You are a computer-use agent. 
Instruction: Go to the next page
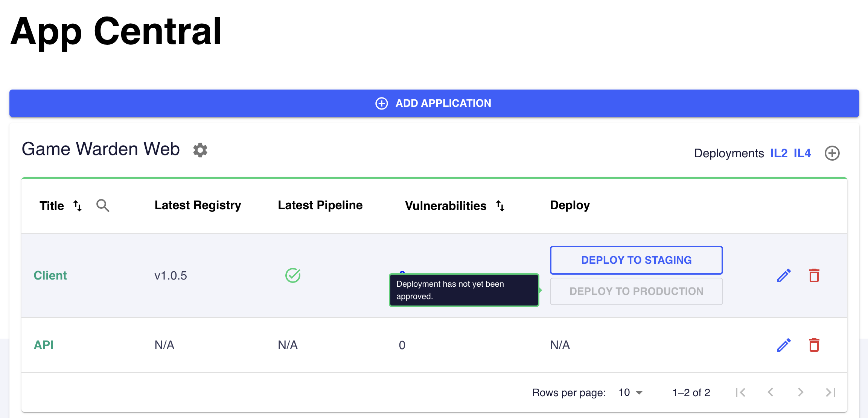coord(801,392)
